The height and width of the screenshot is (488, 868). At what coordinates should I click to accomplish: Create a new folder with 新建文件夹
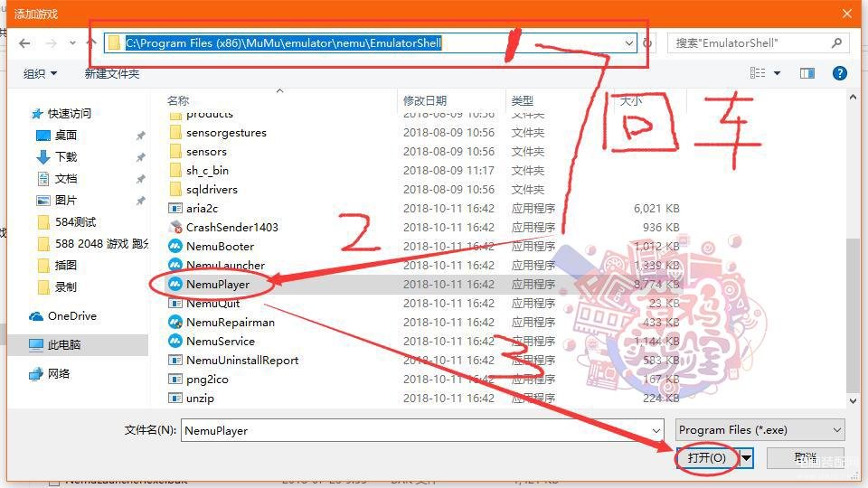coord(112,73)
